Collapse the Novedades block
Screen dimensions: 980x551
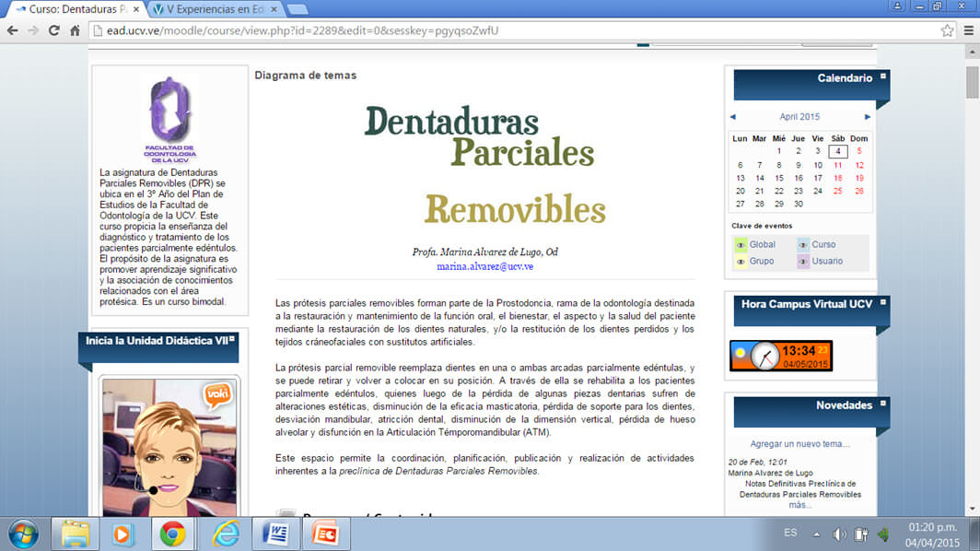click(x=883, y=404)
